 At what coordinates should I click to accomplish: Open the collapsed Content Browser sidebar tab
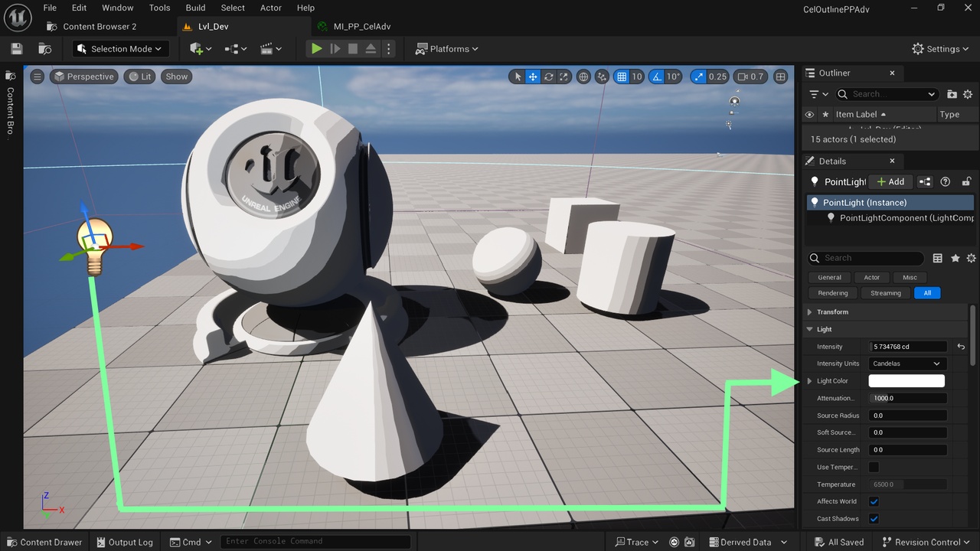[x=11, y=104]
